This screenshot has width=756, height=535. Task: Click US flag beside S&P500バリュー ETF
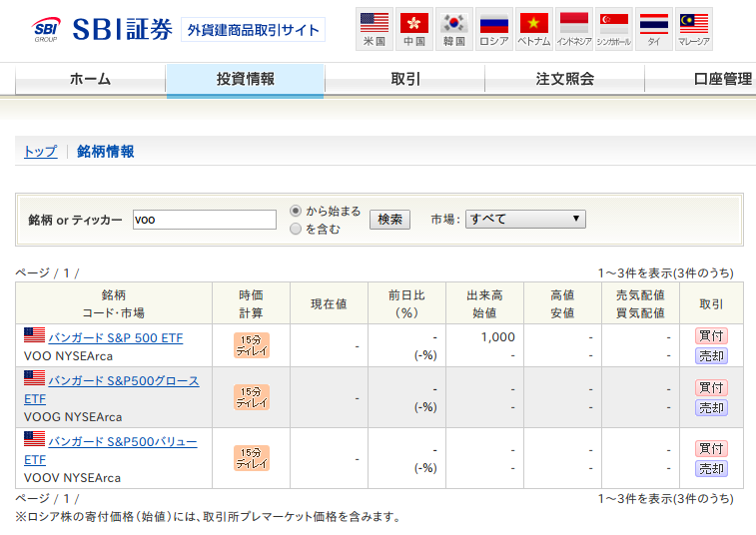point(34,438)
